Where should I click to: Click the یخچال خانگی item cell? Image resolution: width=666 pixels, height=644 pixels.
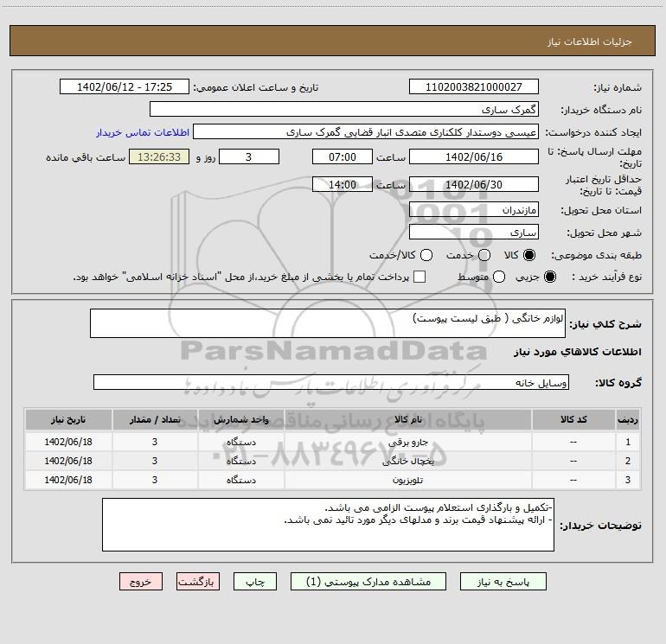click(407, 461)
